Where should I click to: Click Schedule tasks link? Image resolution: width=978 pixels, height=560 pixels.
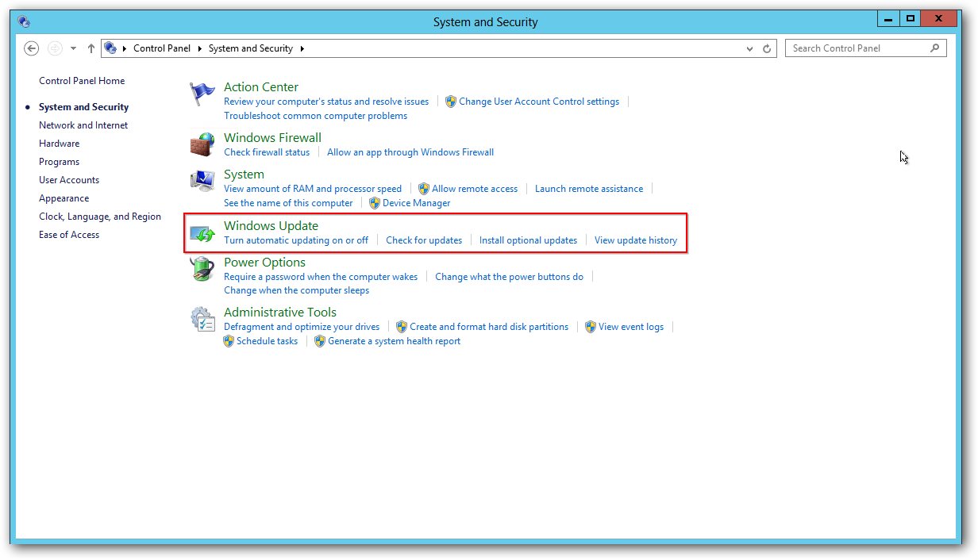click(268, 341)
